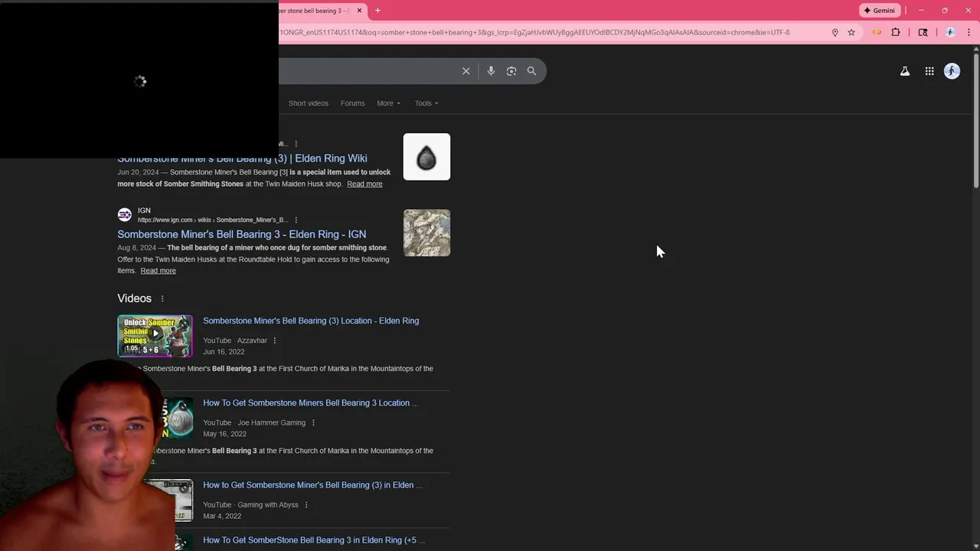
Task: Expand the Tools dropdown
Action: click(x=426, y=103)
